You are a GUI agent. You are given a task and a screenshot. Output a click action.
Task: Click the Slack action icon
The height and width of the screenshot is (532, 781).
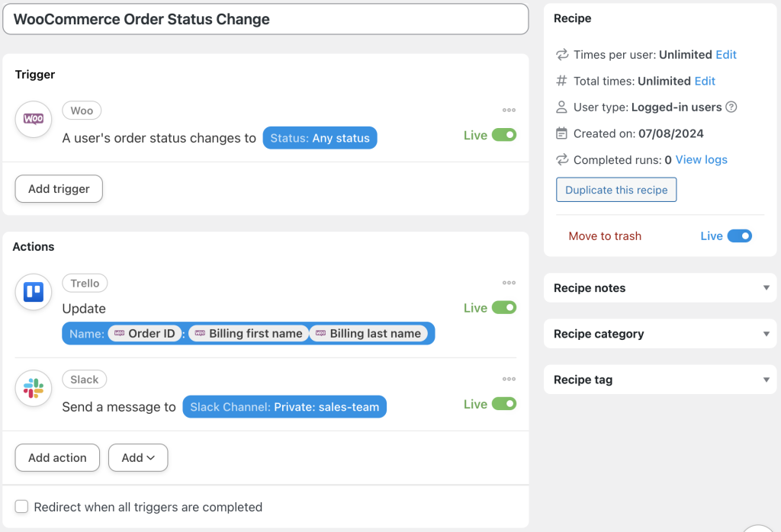33,389
